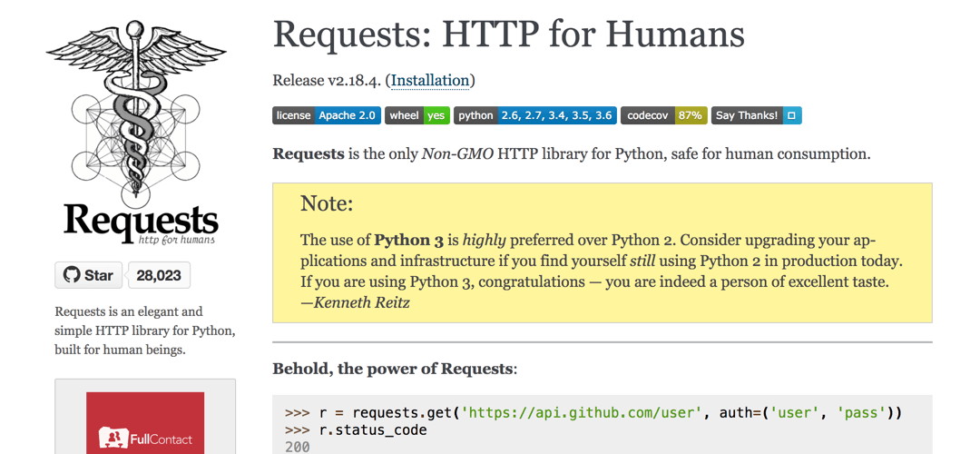This screenshot has height=454, width=980.
Task: Click the python versions badge
Action: [x=535, y=115]
